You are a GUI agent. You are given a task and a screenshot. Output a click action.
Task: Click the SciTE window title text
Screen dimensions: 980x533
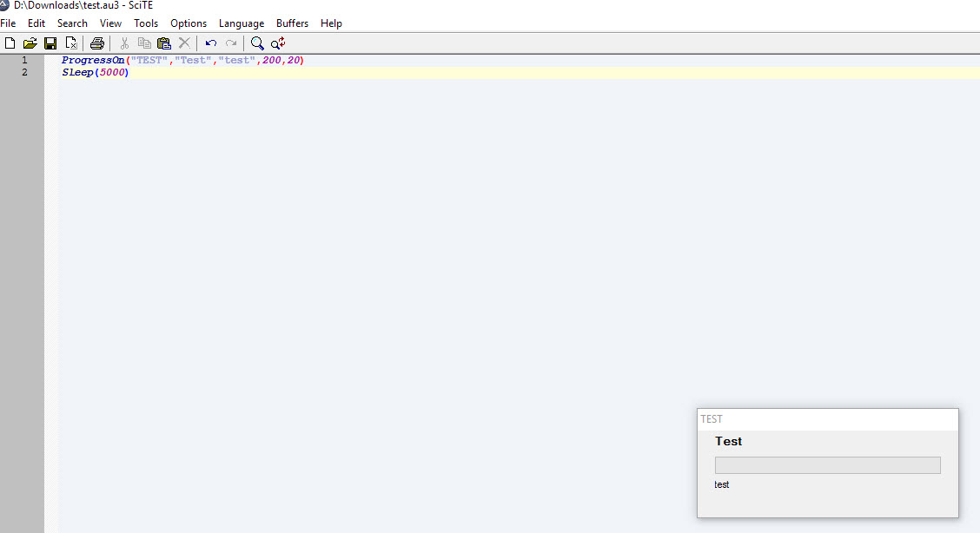(x=83, y=5)
